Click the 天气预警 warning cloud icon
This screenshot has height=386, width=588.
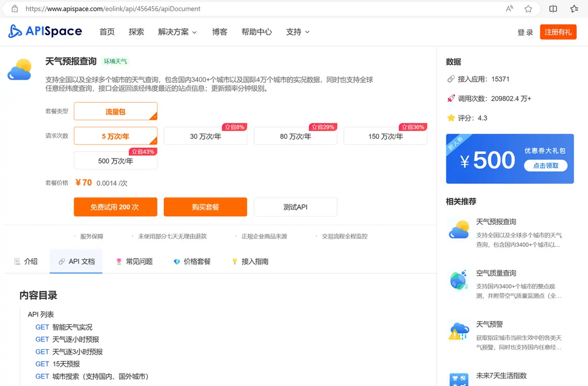point(459,331)
